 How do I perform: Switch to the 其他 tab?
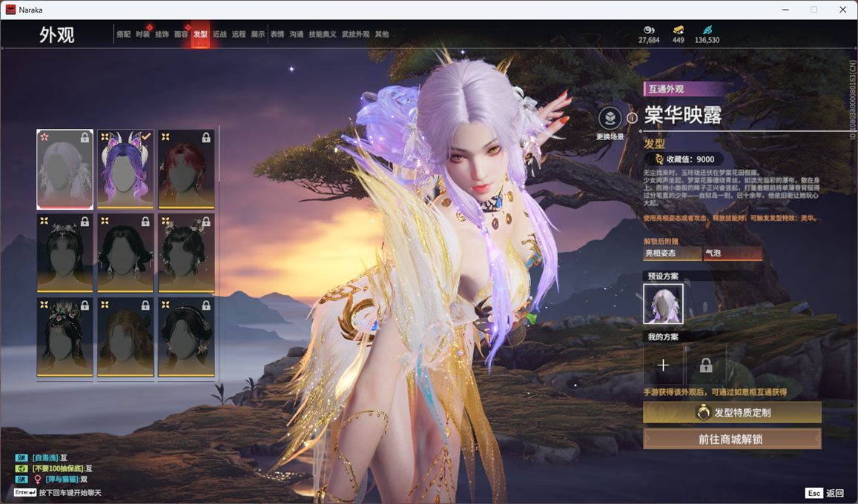click(382, 34)
